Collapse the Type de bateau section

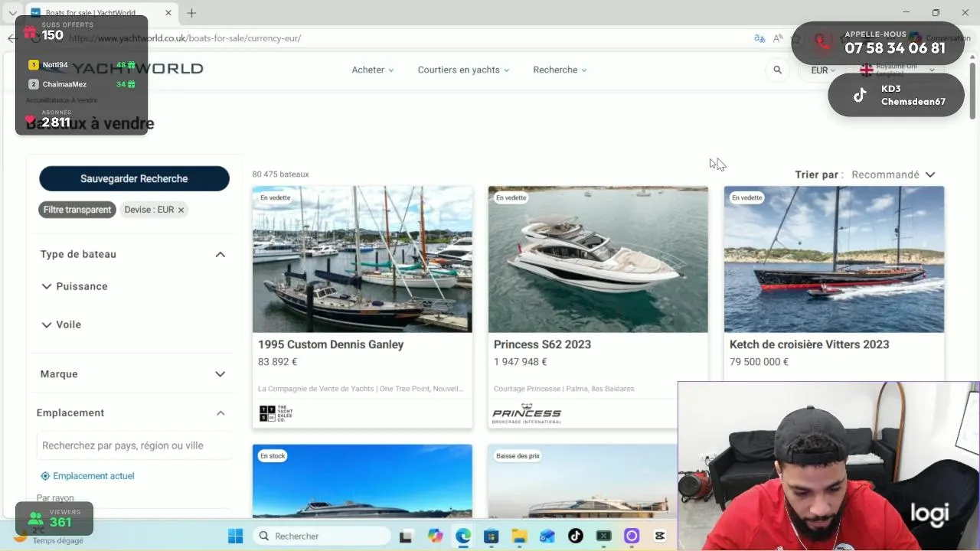tap(220, 254)
